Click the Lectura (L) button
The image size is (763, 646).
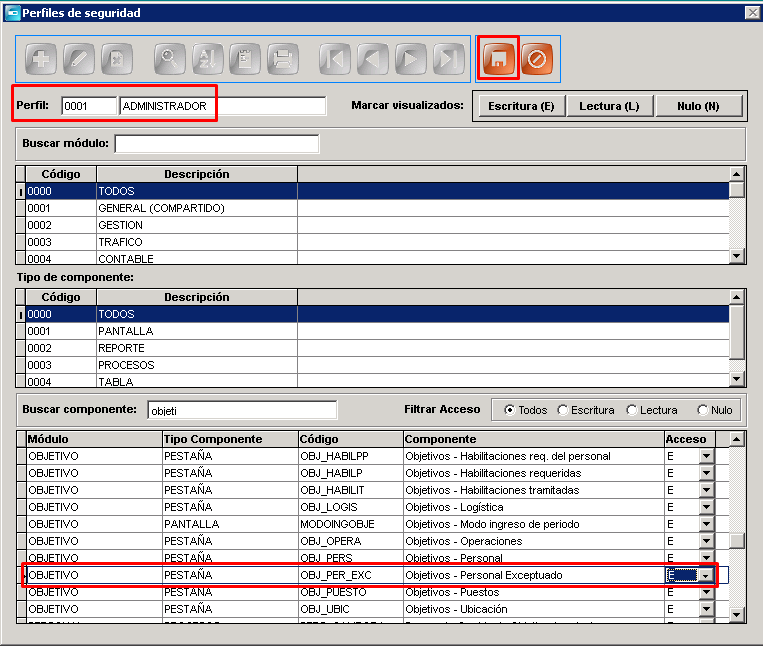[x=609, y=106]
